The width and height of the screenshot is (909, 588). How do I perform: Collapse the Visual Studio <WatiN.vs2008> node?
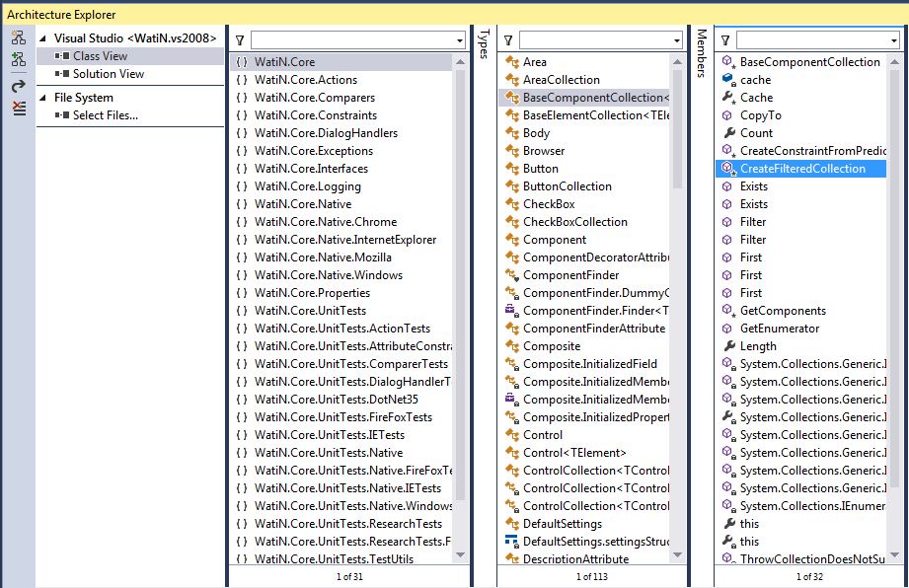click(x=42, y=38)
